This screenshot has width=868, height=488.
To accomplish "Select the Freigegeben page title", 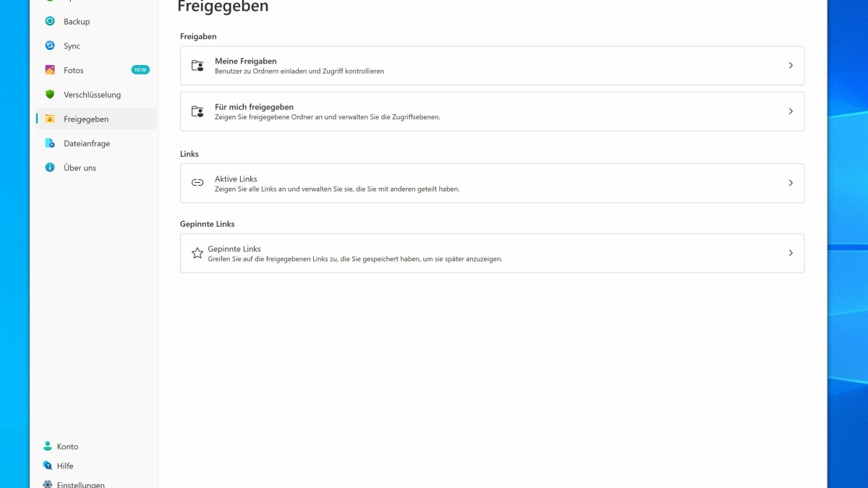I will pos(223,7).
